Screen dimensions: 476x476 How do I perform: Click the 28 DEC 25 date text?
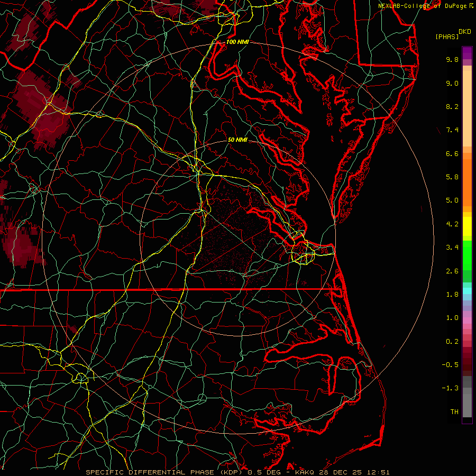click(341, 472)
